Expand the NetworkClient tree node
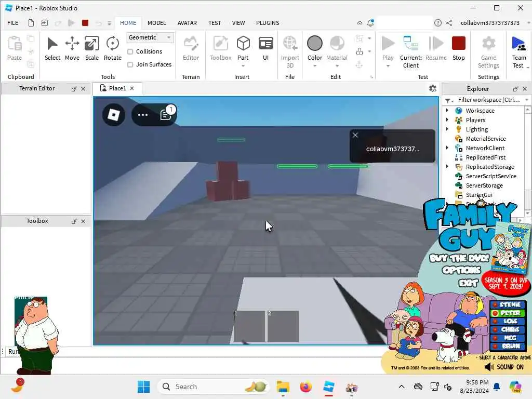Viewport: 532px width, 399px height. click(447, 148)
